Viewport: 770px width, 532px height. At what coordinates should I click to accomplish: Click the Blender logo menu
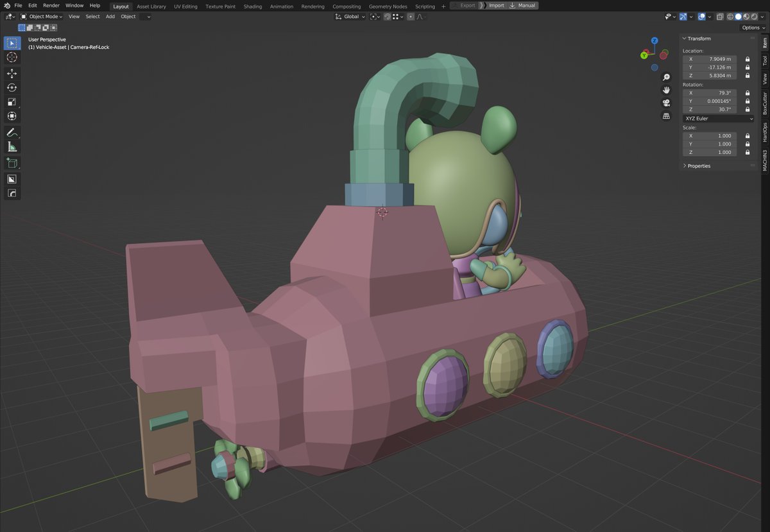7,5
